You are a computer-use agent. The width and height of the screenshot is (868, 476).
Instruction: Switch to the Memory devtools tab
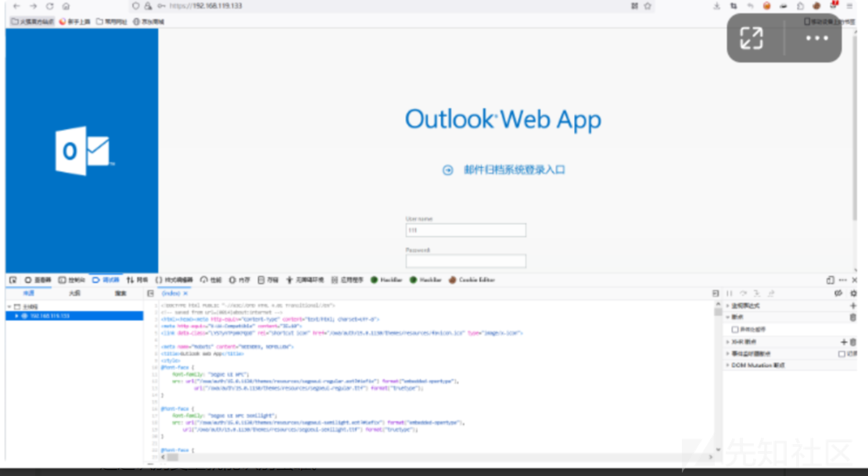[x=240, y=280]
